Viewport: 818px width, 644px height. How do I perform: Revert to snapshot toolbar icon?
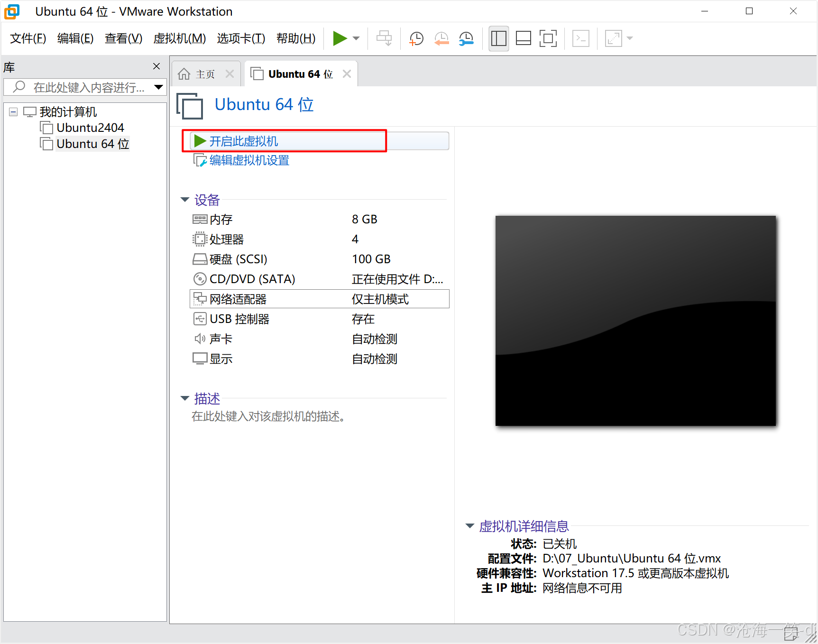tap(441, 38)
